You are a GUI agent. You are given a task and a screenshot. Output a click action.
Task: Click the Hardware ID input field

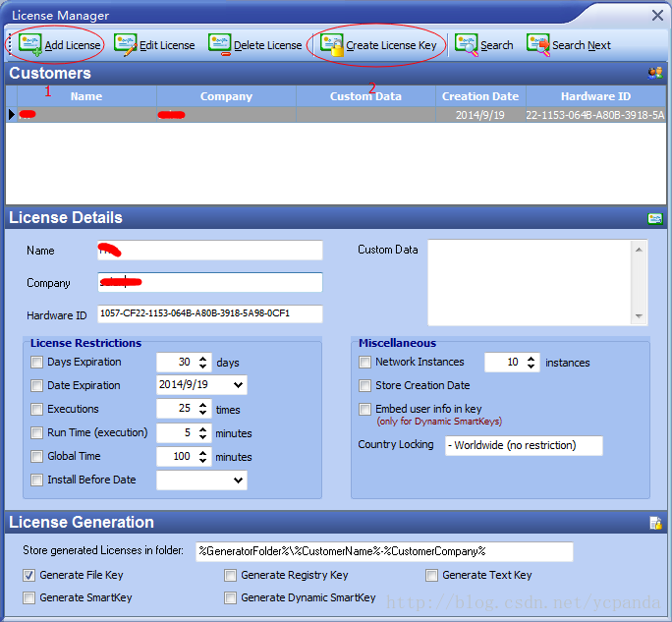(x=210, y=313)
